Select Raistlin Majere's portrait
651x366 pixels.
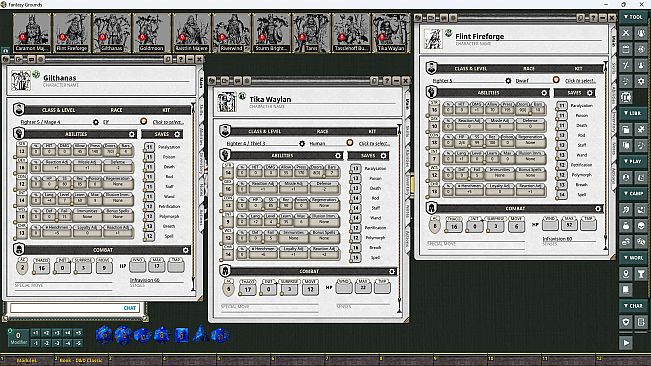point(191,32)
